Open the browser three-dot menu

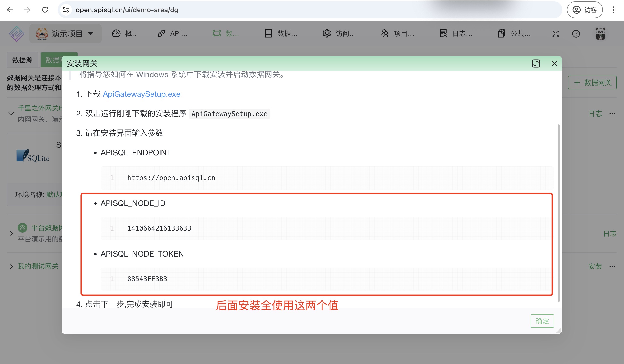613,10
